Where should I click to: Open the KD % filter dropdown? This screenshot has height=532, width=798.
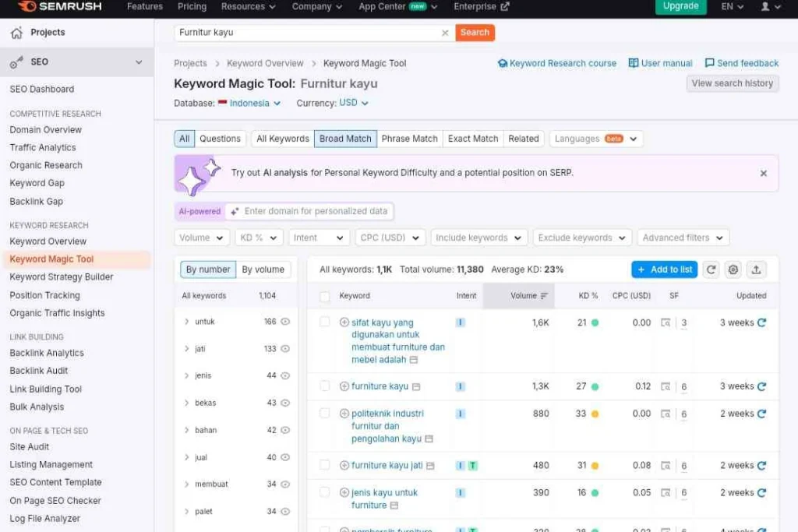click(259, 238)
